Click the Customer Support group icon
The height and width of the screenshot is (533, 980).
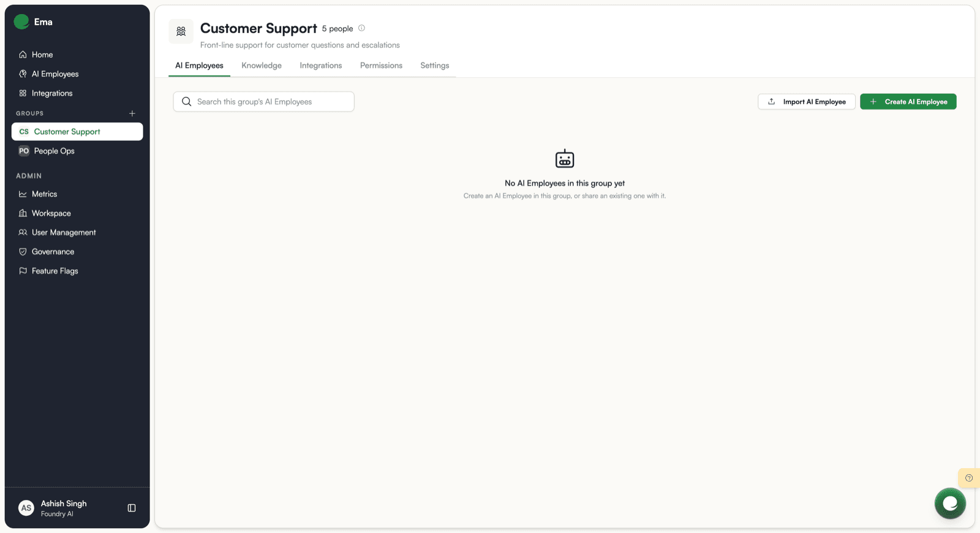pos(181,31)
